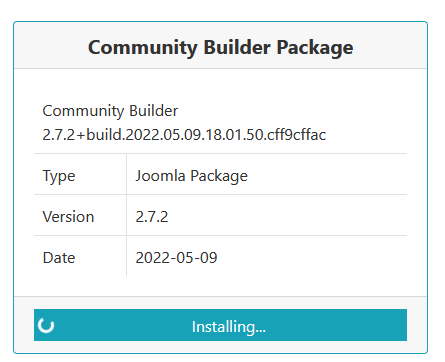The width and height of the screenshot is (445, 362).
Task: Click the loading spinner icon
Action: pyautogui.click(x=46, y=325)
